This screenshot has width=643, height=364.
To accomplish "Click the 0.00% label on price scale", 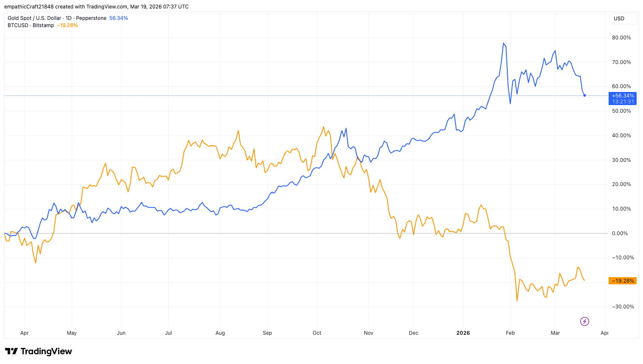I will [x=623, y=233].
